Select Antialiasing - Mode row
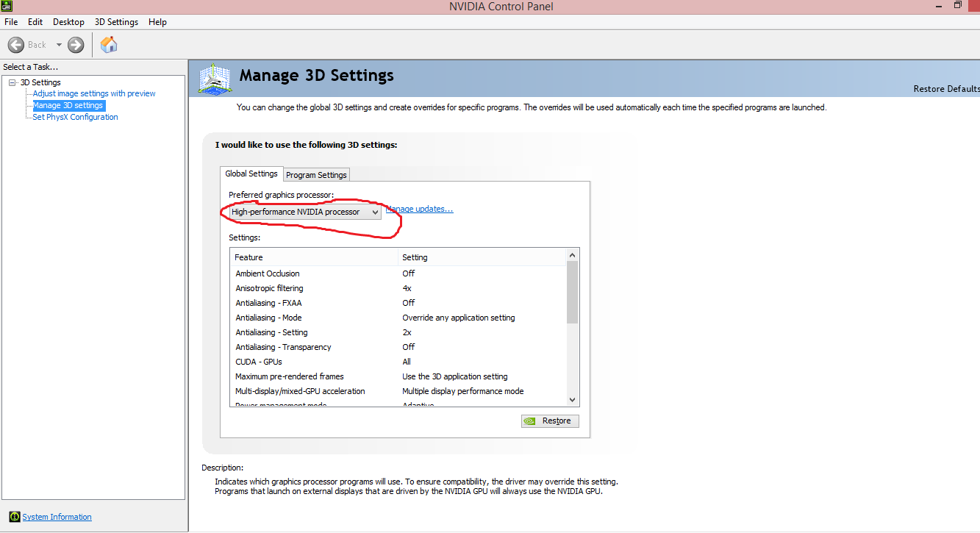The image size is (980, 533). [x=398, y=318]
